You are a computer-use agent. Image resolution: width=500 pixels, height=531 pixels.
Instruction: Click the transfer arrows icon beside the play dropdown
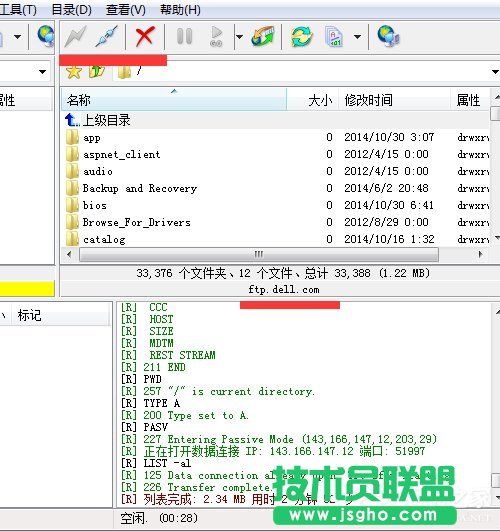(263, 36)
